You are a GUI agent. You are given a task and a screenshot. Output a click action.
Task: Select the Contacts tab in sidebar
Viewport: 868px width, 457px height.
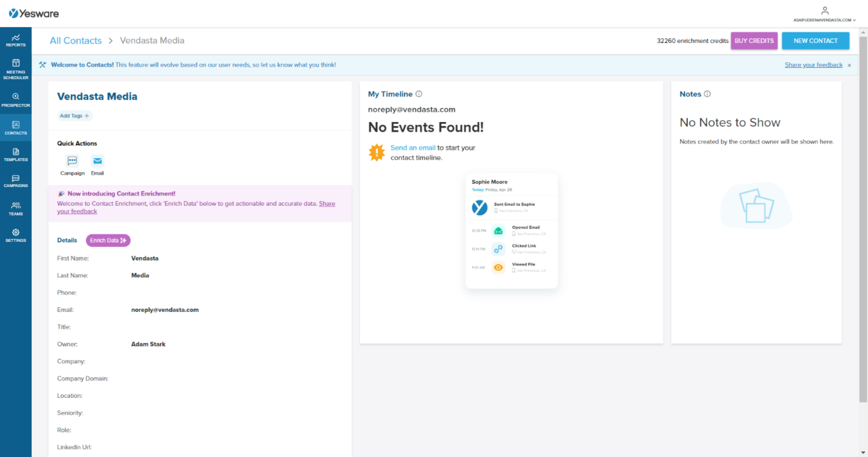coord(16,128)
